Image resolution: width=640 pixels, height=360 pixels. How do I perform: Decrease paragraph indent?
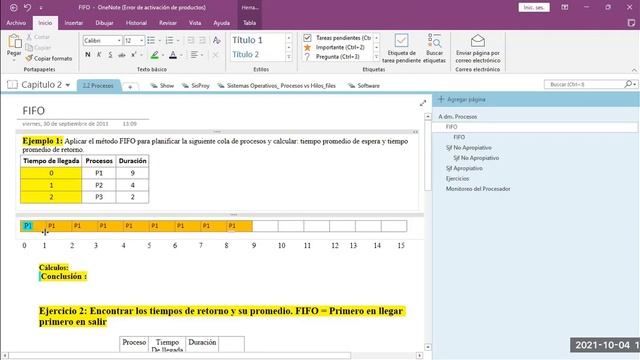[x=191, y=40]
